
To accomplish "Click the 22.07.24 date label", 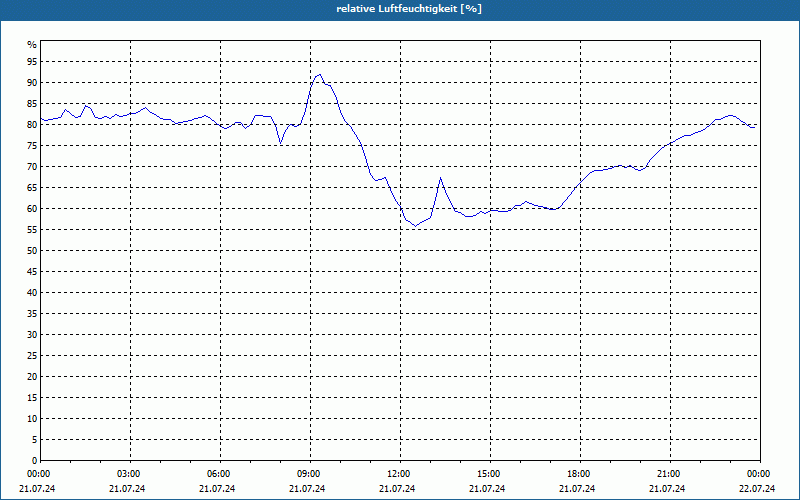I will tap(757, 489).
